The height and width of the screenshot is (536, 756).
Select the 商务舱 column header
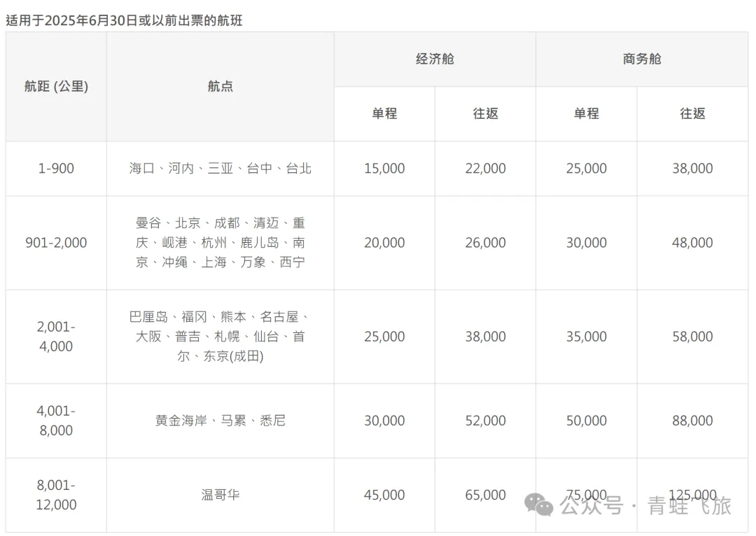click(x=642, y=59)
